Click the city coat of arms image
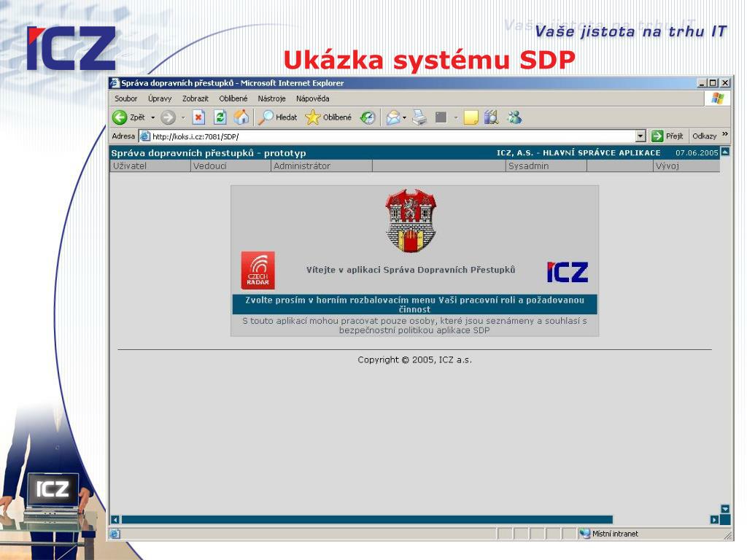 (x=411, y=220)
